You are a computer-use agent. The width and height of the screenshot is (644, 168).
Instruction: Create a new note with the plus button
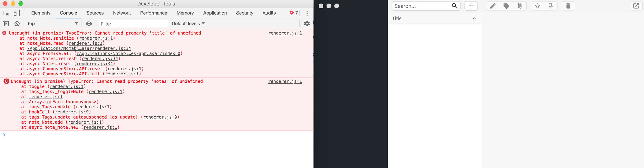(471, 6)
